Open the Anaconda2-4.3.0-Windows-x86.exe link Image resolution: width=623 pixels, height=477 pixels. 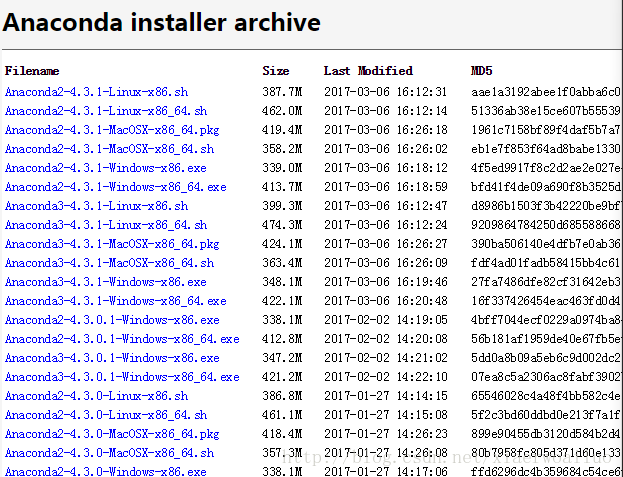106,471
